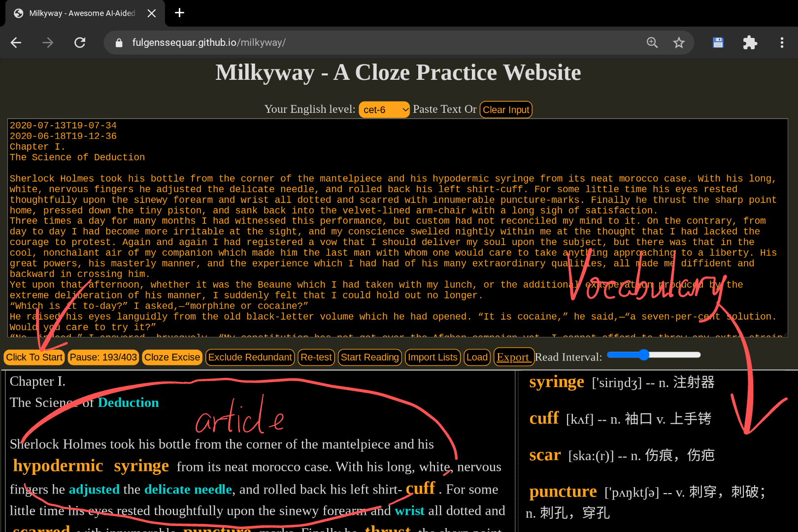Click the Re-test button

coord(316,357)
